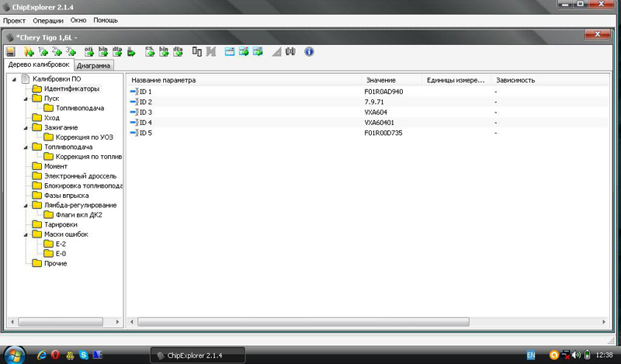The height and width of the screenshot is (364, 621).
Task: Click the 'ori' export icon in the toolbar
Action: [88, 52]
